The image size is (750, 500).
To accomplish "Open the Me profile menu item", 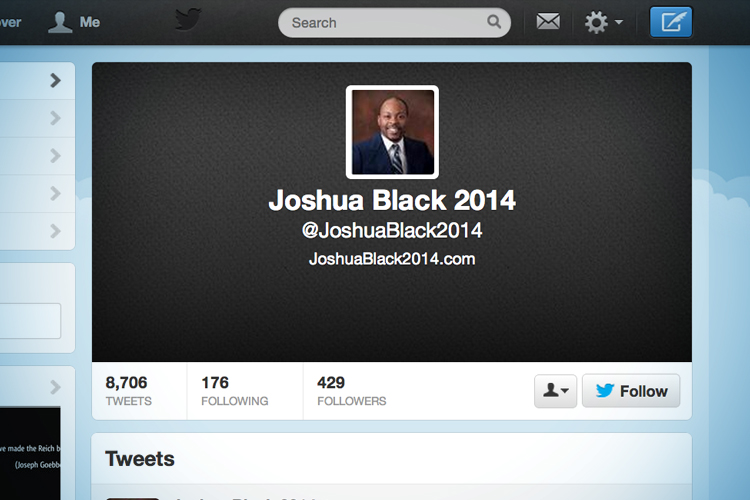I will (74, 22).
